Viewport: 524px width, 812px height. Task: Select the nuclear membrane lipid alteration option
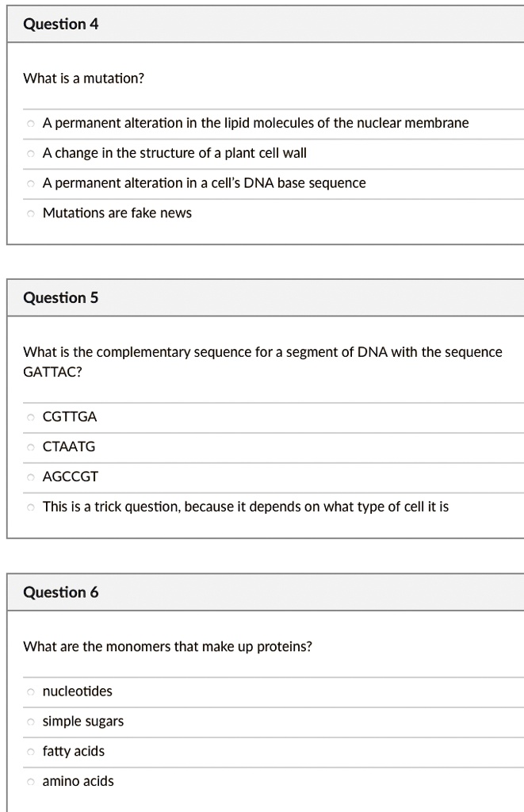click(30, 123)
